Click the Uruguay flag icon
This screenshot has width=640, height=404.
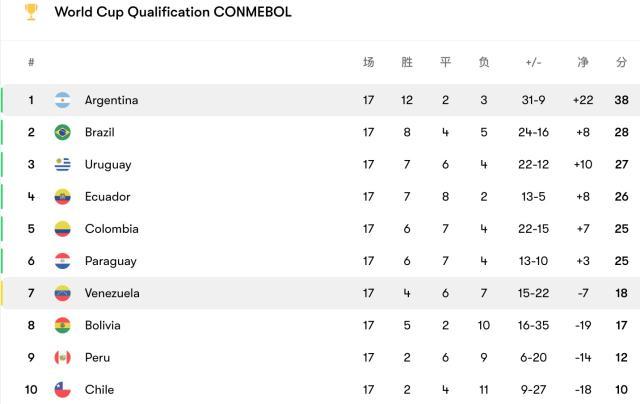pos(63,164)
